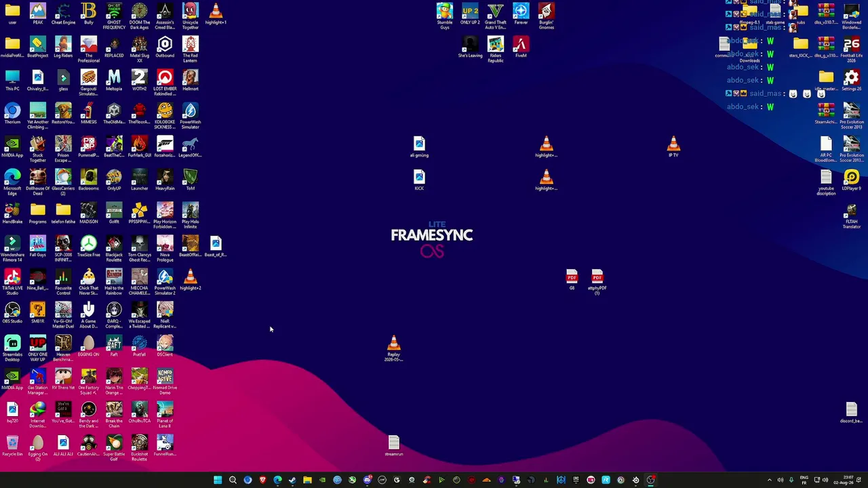Select the BoatProject desktop icon
868x488 pixels.
37,47
